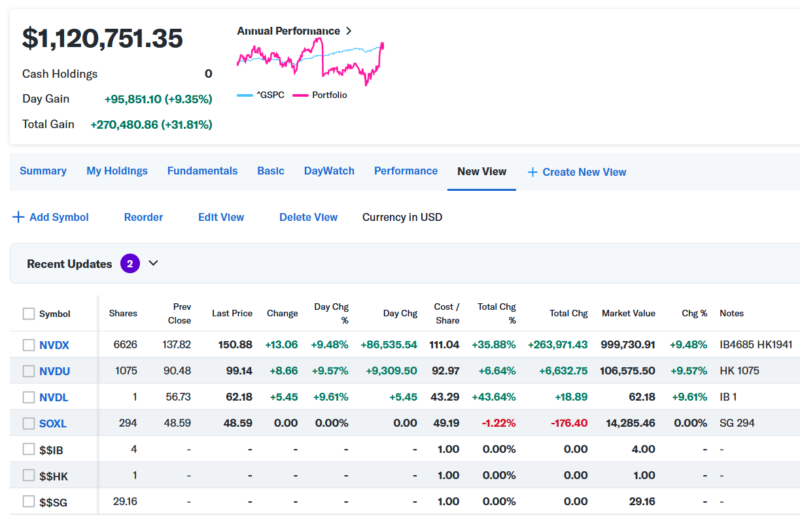Sort by the Last Price column header

[232, 313]
